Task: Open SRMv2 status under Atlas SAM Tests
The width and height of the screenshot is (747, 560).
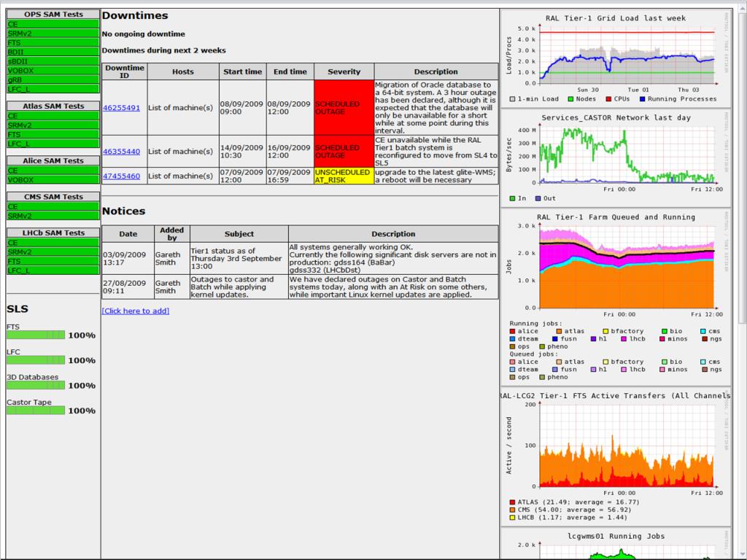Action: point(53,125)
